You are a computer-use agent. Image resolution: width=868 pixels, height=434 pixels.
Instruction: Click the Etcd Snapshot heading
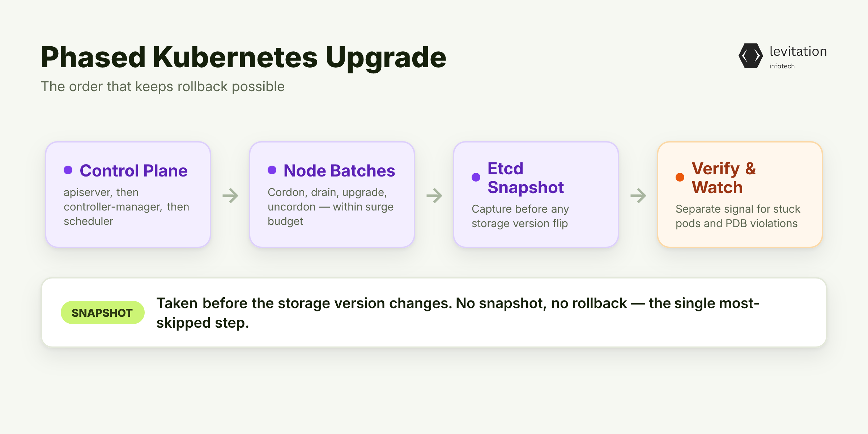point(526,178)
